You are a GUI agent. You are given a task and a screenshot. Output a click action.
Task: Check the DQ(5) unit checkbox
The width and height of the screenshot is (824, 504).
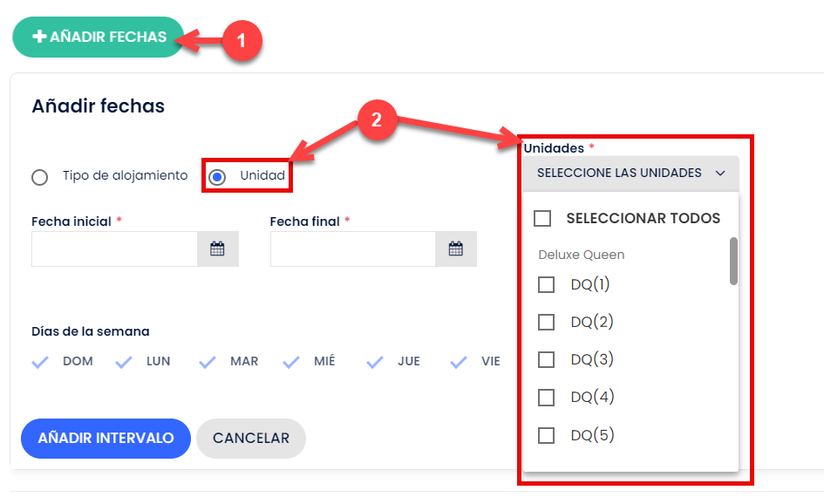coord(547,436)
